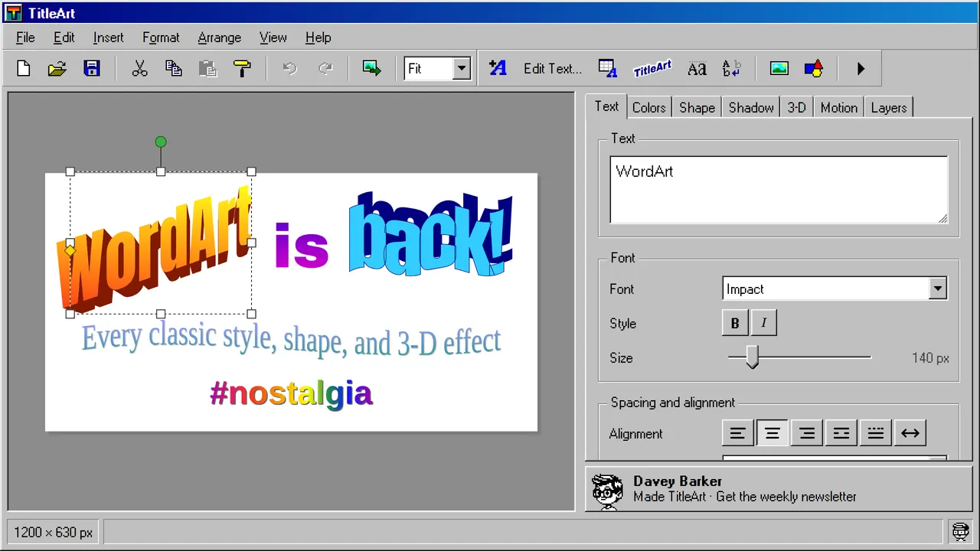The width and height of the screenshot is (980, 551).
Task: Select the blue 'back!' text object on canvas
Action: tap(431, 233)
